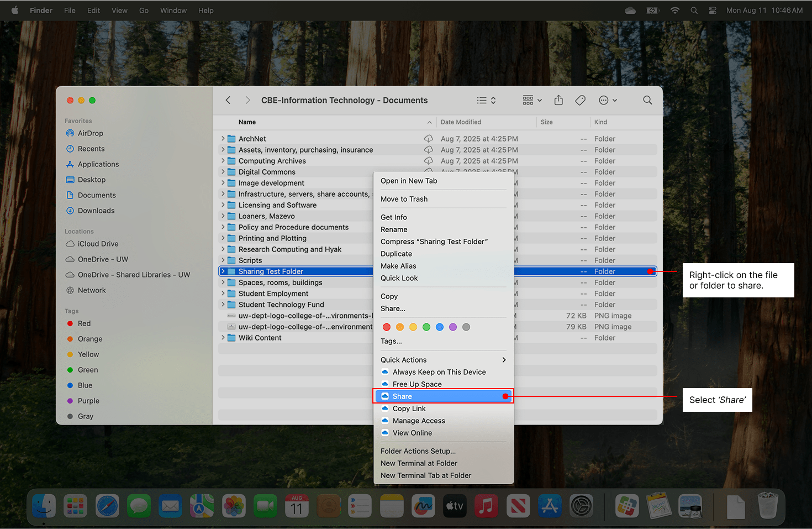Choose Move to Trash from context menu
This screenshot has height=529, width=812.
click(x=404, y=199)
